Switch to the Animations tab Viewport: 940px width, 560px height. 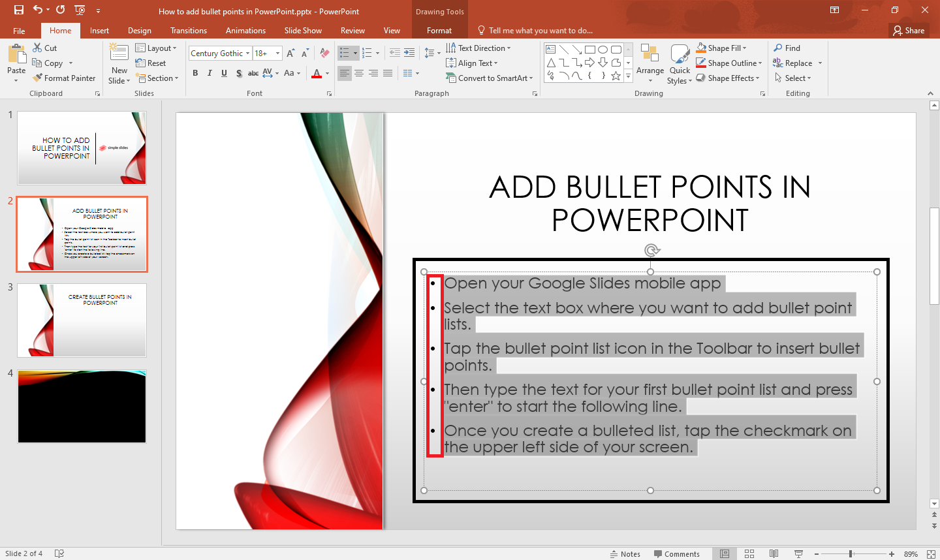tap(245, 30)
